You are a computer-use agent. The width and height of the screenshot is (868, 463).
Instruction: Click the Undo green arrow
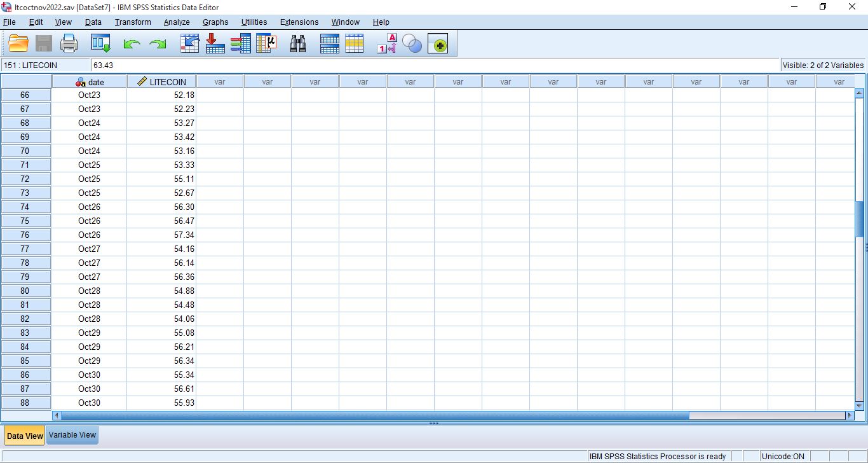(x=132, y=44)
